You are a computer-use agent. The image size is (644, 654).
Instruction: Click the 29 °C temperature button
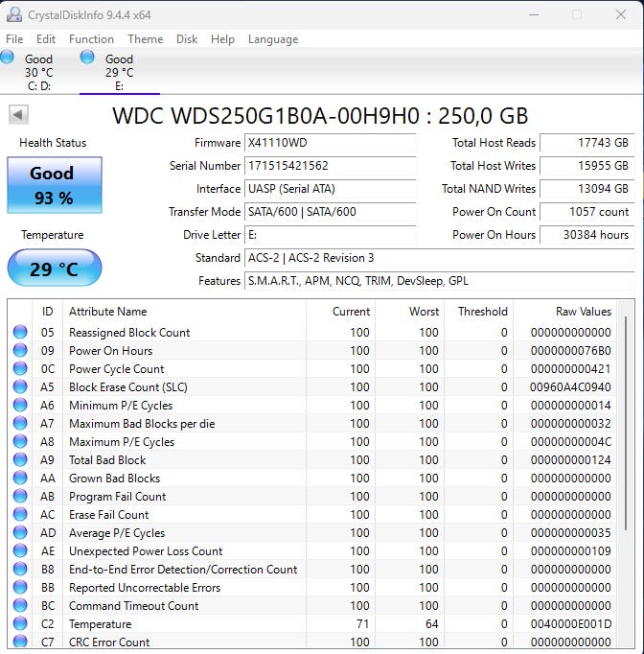[x=54, y=269]
